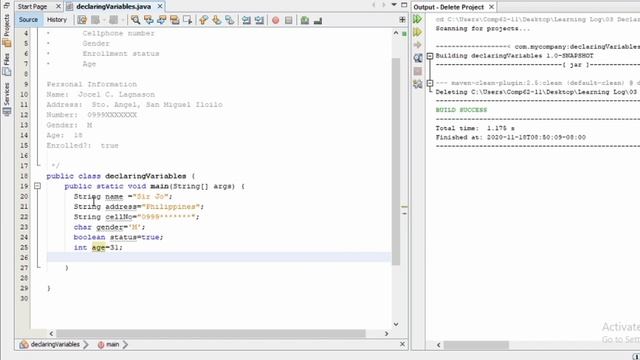Close the Output - Delete Project tab
Screen dimensions: 640x360
pyautogui.click(x=491, y=7)
